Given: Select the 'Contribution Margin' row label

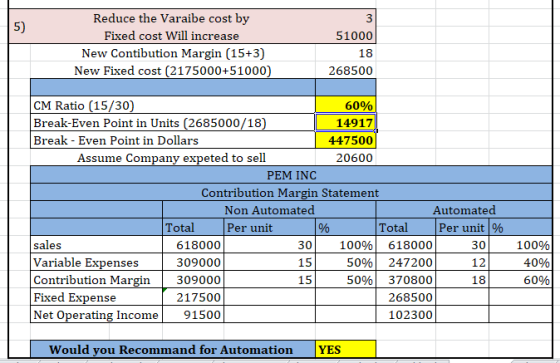Looking at the screenshot, I should pyautogui.click(x=96, y=280).
